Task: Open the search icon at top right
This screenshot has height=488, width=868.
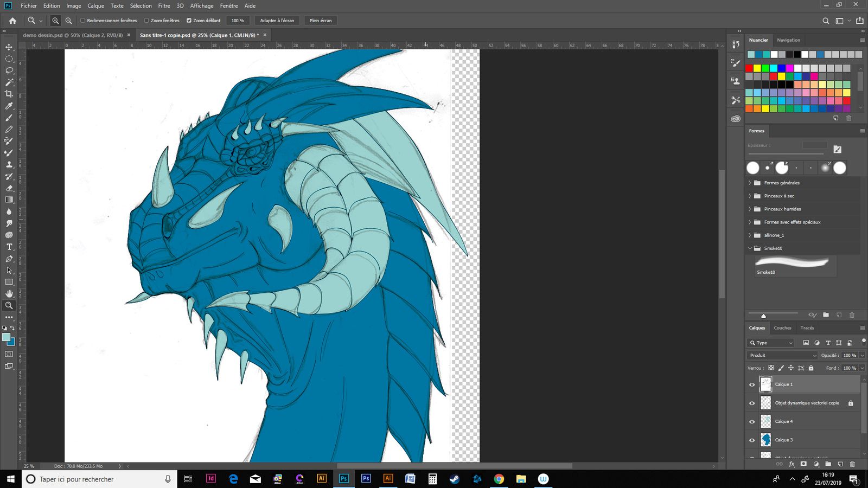Action: click(x=826, y=21)
